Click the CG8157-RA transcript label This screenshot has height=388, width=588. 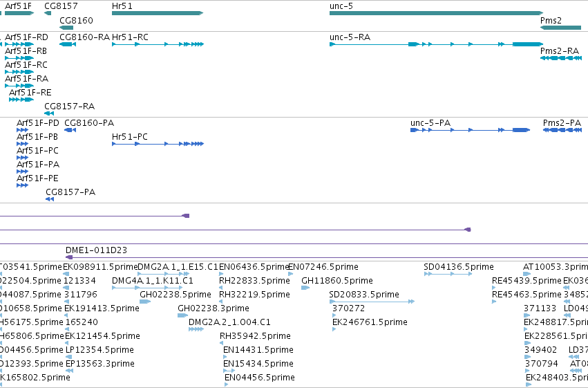(x=69, y=107)
